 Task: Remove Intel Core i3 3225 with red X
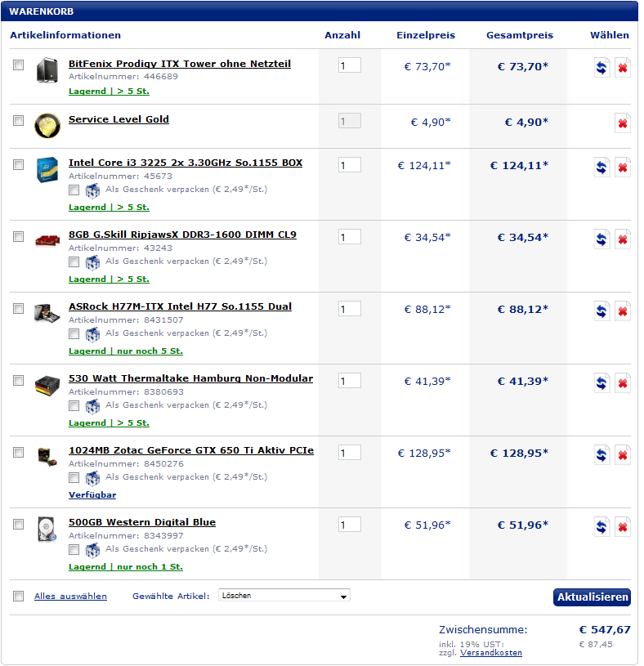click(x=622, y=167)
